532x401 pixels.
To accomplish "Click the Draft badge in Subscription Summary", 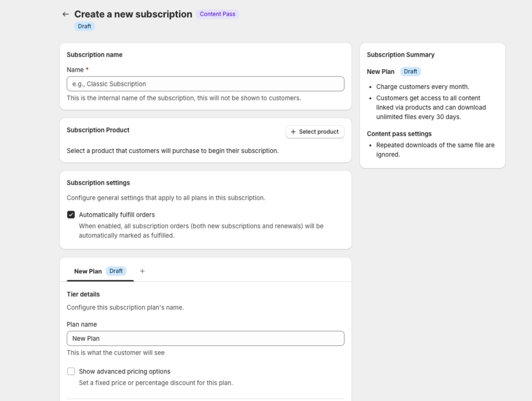I will 410,71.
